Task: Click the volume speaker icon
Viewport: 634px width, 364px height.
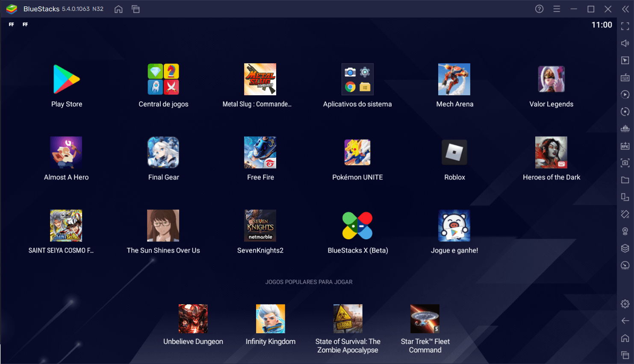Action: [x=625, y=43]
